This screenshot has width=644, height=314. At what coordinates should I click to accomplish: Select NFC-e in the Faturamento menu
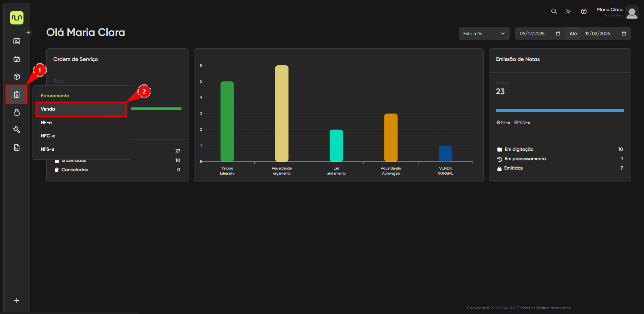point(48,136)
